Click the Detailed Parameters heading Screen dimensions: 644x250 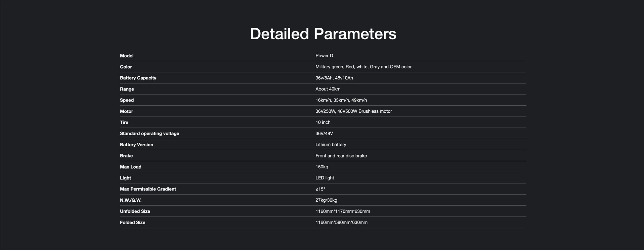coord(323,34)
